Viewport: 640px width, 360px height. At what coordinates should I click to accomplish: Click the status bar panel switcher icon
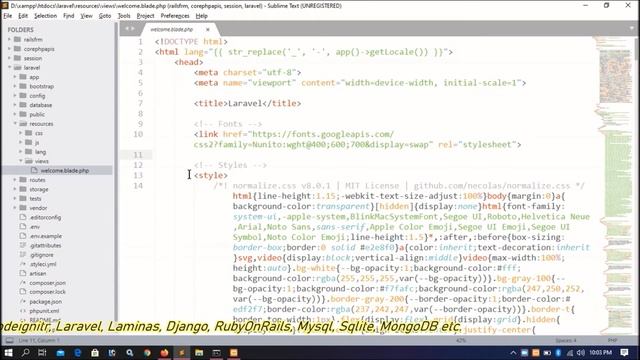coord(9,340)
